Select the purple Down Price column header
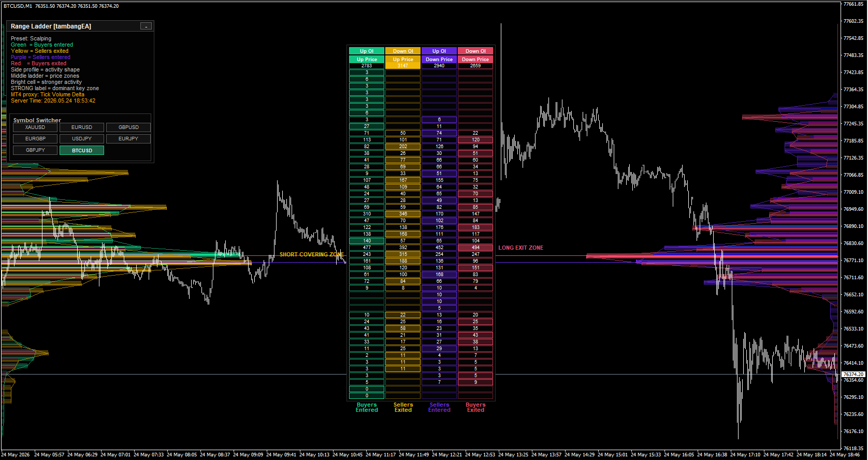 [439, 60]
